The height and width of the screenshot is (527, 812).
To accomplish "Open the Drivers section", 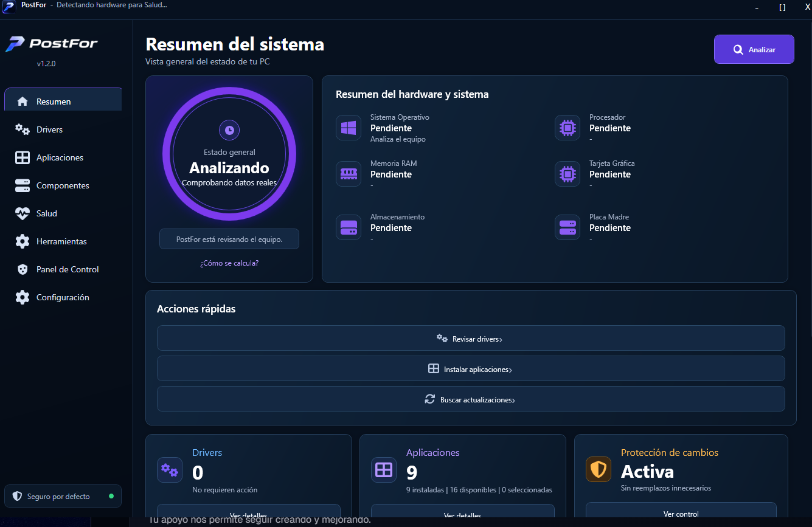I will coord(63,129).
